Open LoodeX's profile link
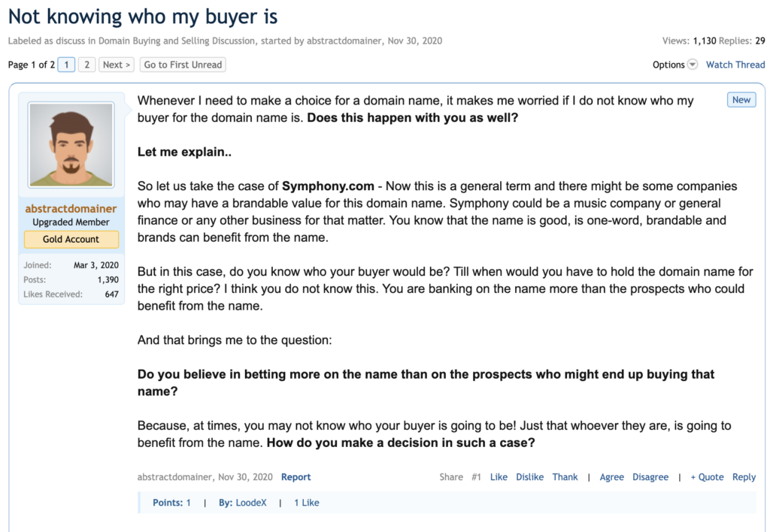 click(250, 503)
